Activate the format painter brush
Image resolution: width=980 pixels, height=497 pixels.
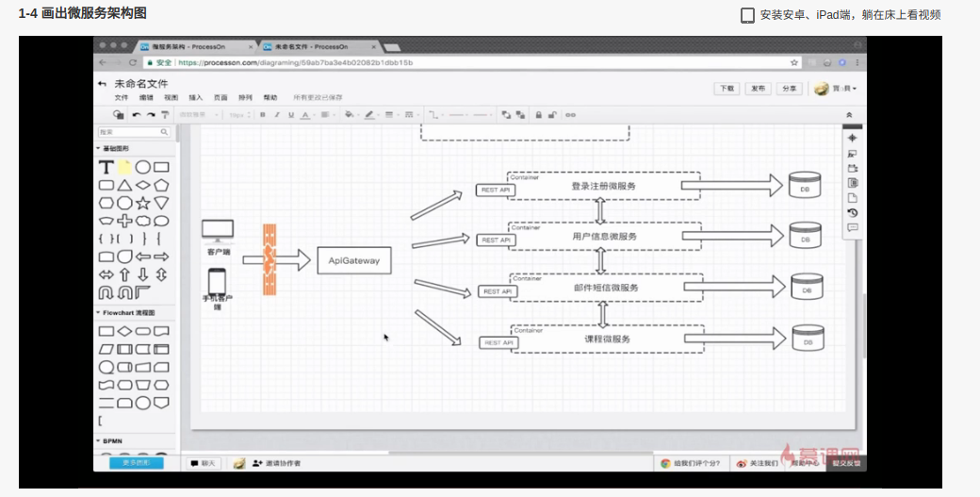165,115
